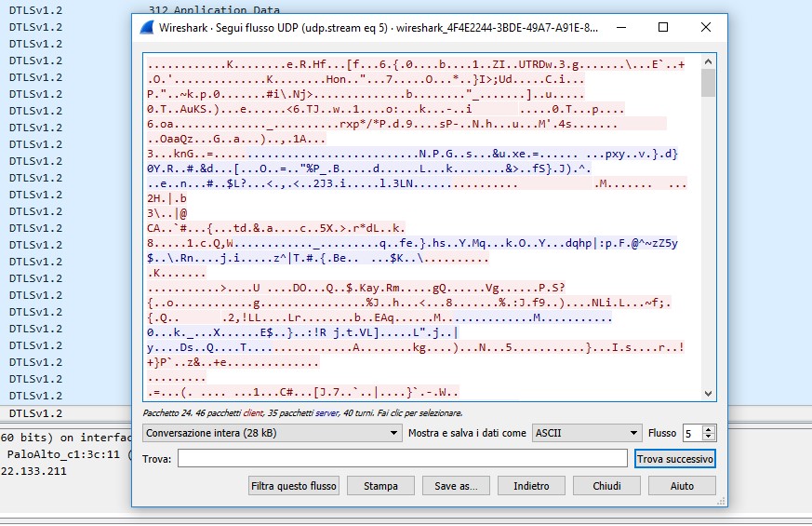The height and width of the screenshot is (526, 812).
Task: Close the Segui flusso UDP dialog
Action: [706, 28]
